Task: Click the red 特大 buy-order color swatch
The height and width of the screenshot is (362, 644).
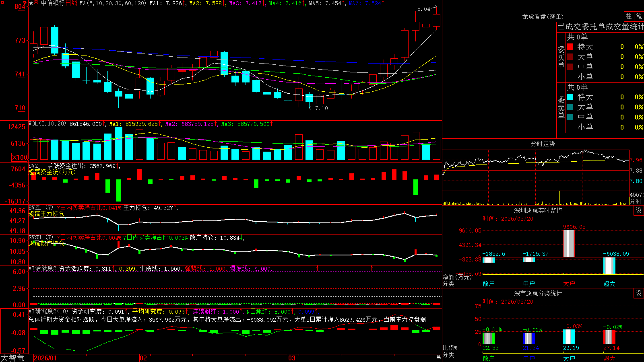Action: tap(570, 47)
